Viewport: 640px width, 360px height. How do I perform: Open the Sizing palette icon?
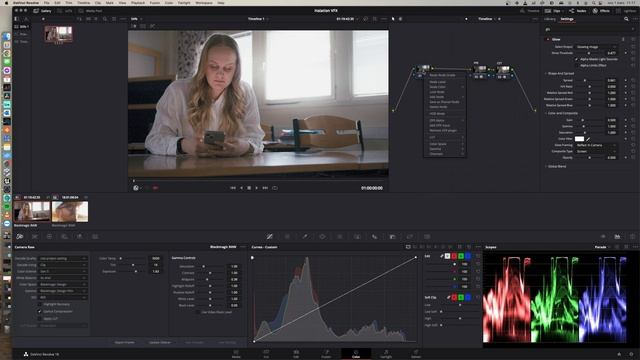click(410, 236)
